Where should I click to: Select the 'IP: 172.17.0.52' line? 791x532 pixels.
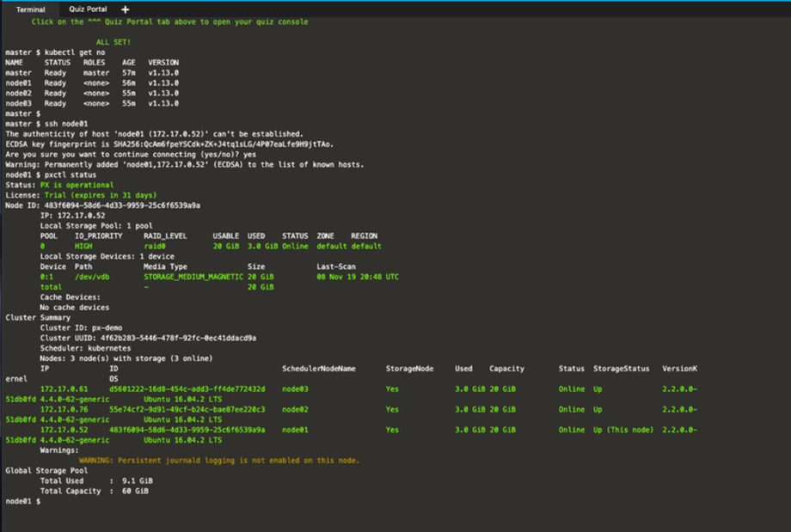[x=72, y=216]
